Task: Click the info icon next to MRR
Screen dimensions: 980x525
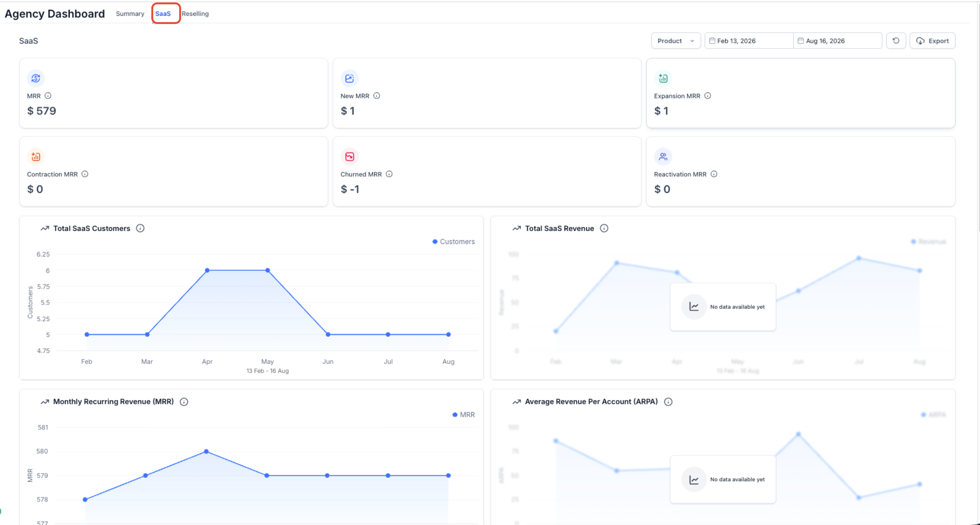Action: (x=48, y=96)
